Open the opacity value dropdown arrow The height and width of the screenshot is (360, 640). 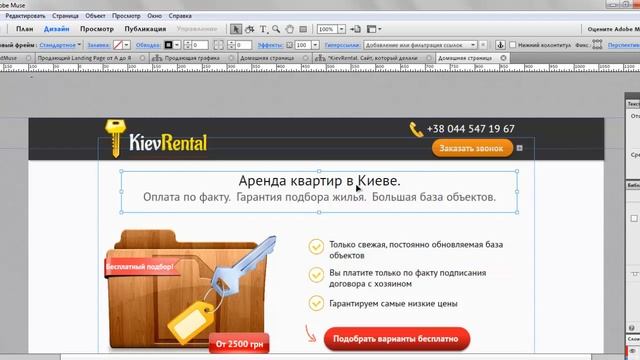pos(316,45)
